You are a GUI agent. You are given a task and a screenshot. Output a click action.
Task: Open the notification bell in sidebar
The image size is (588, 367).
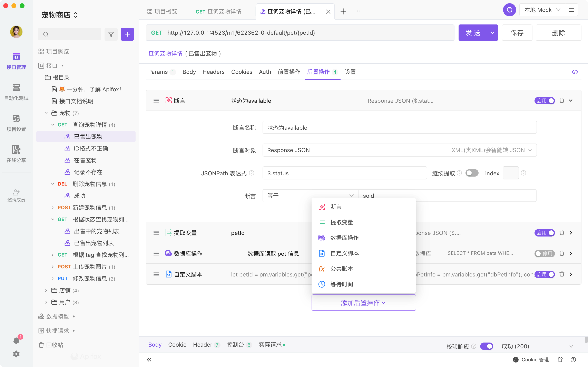[x=16, y=340]
